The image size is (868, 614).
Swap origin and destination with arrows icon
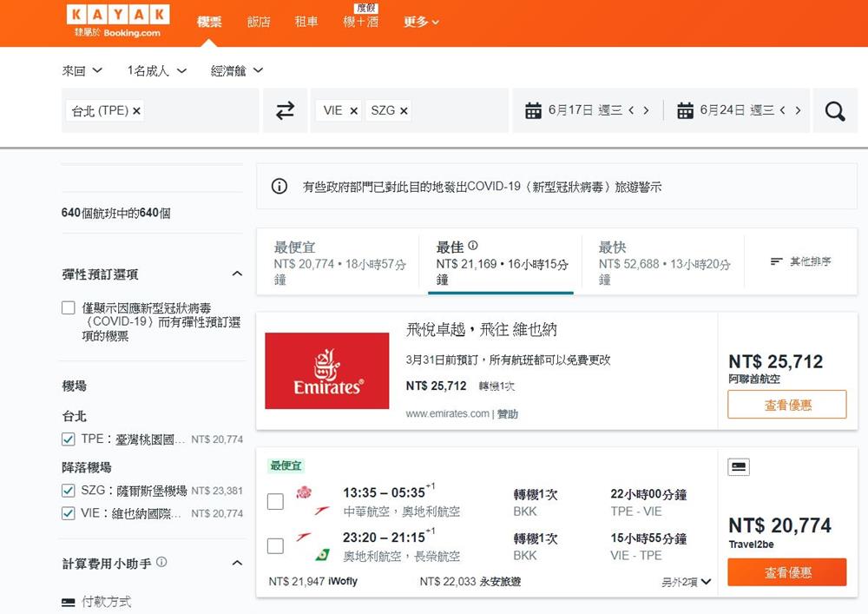[285, 110]
